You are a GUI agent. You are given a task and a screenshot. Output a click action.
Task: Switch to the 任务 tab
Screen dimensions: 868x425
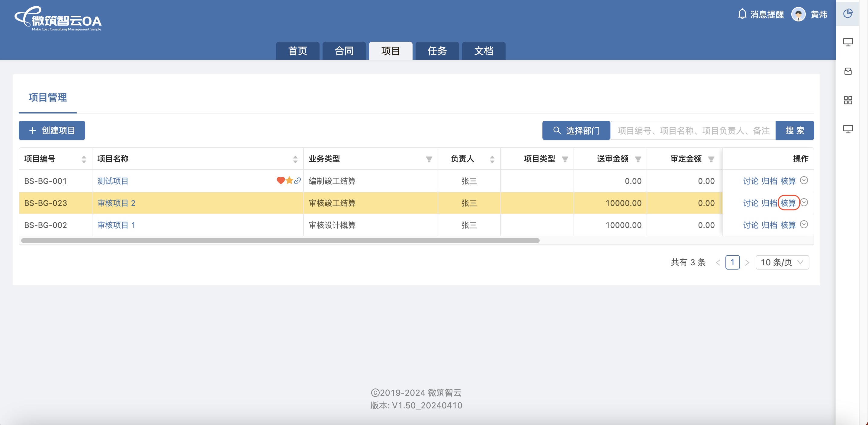pyautogui.click(x=437, y=51)
